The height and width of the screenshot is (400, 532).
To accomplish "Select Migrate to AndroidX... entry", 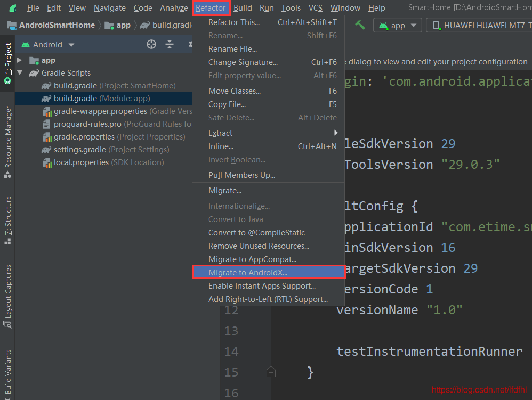I will click(x=268, y=273).
